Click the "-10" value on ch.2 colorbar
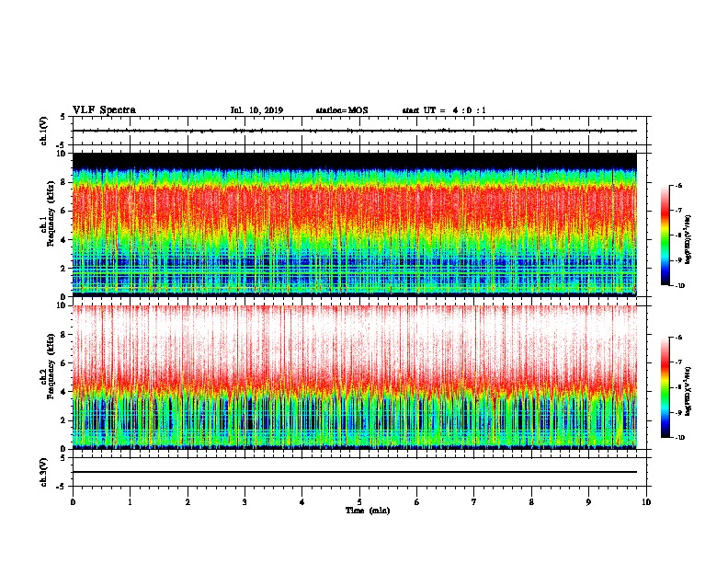The height and width of the screenshot is (563, 728). tap(679, 438)
